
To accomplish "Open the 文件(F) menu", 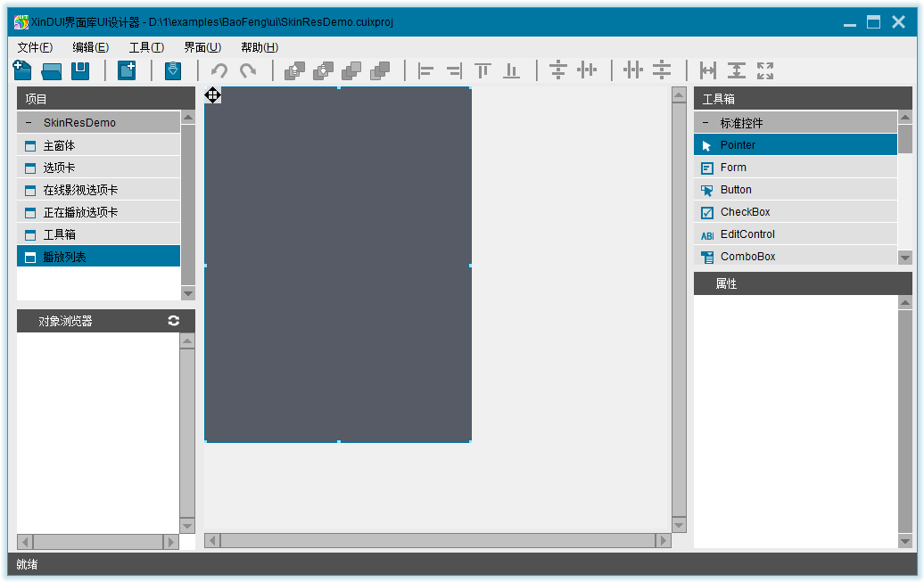I will click(35, 47).
